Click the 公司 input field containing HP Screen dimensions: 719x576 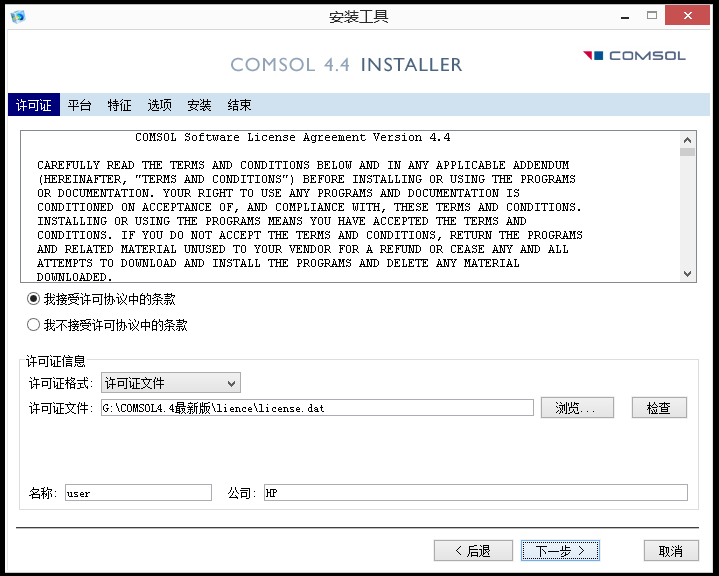(476, 493)
